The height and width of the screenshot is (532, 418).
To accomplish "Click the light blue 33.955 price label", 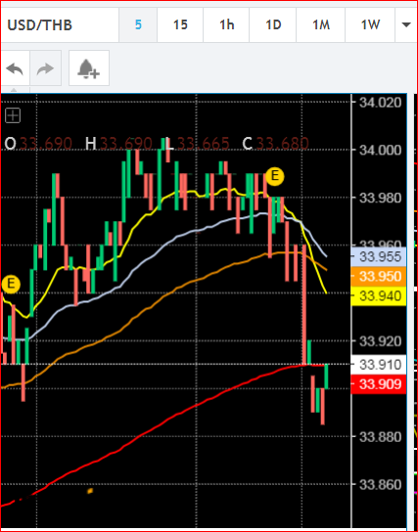I will [x=379, y=256].
